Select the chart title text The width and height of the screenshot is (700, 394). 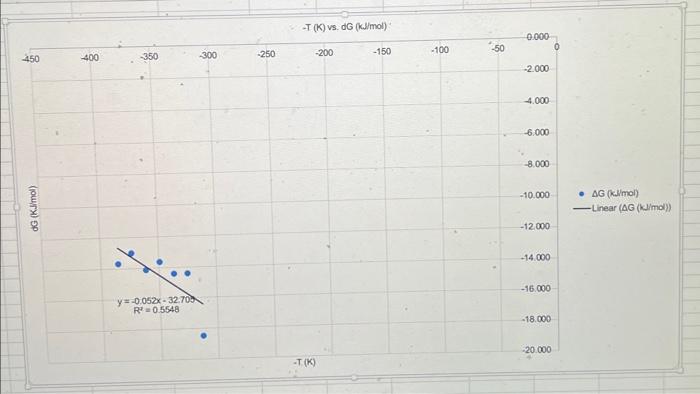click(344, 26)
